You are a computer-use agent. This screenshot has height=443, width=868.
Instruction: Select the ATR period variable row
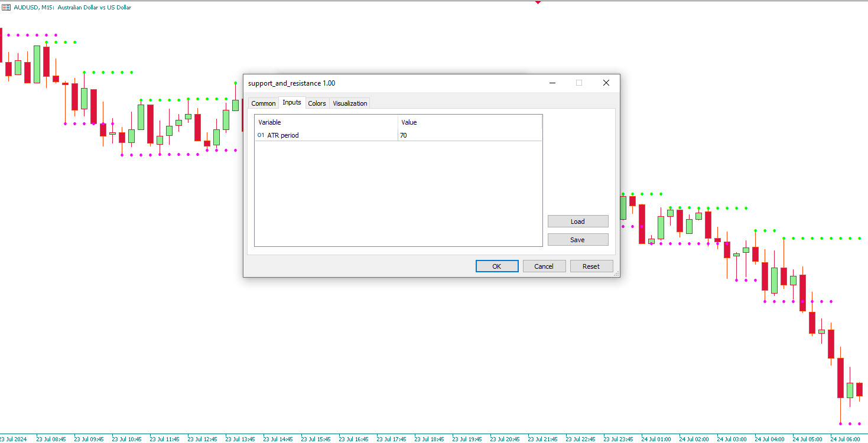[398, 135]
